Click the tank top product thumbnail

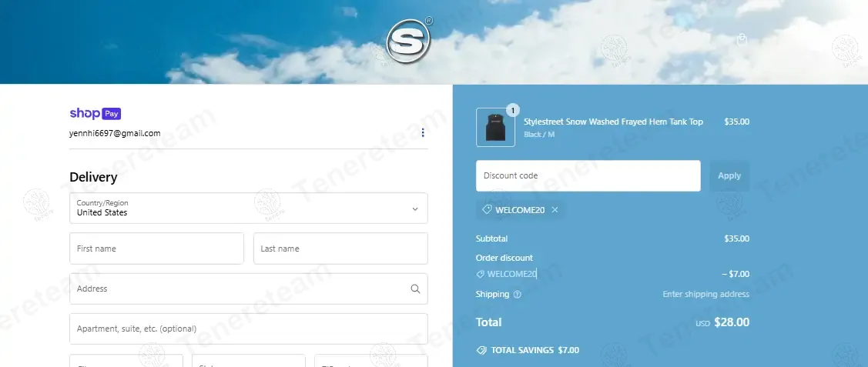tap(495, 128)
